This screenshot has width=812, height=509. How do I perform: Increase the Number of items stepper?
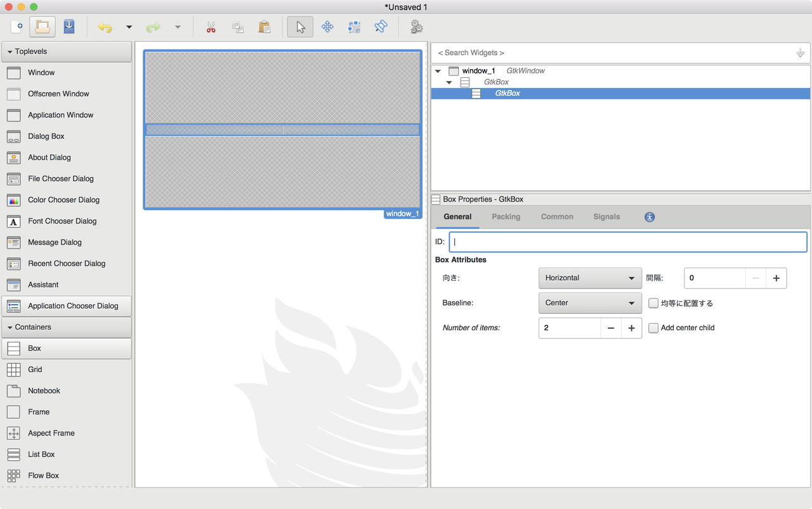pyautogui.click(x=631, y=328)
